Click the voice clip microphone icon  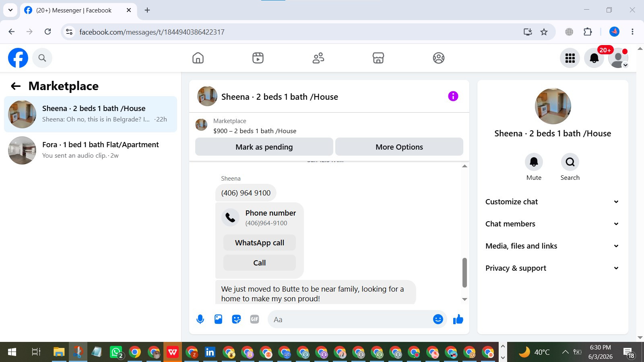tap(200, 319)
